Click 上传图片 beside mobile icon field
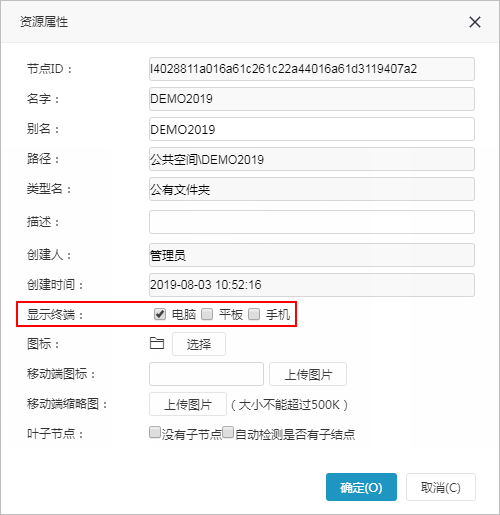500x515 pixels. coord(308,374)
